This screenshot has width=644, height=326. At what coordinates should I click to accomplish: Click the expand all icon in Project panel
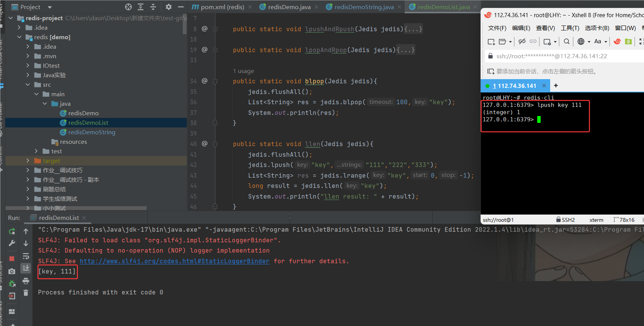coord(141,7)
